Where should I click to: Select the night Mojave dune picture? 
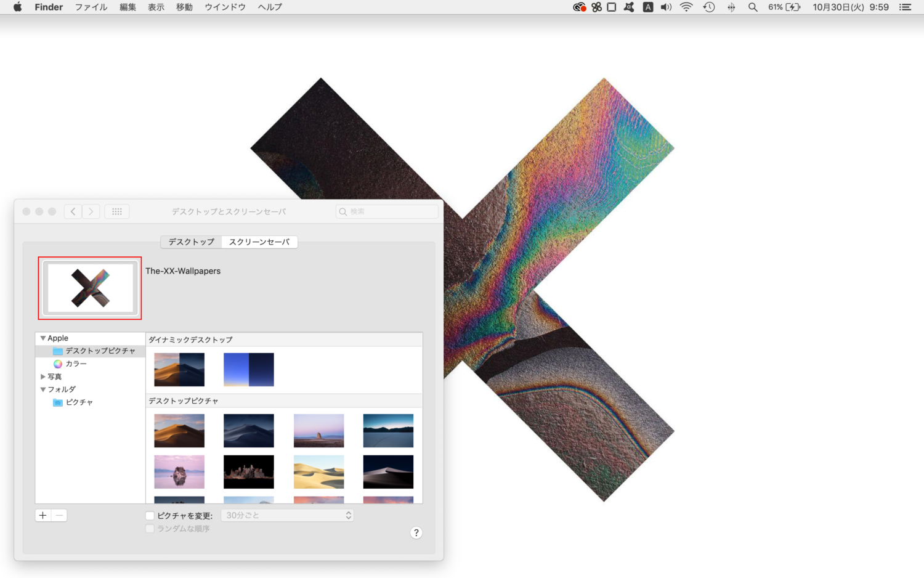[249, 431]
